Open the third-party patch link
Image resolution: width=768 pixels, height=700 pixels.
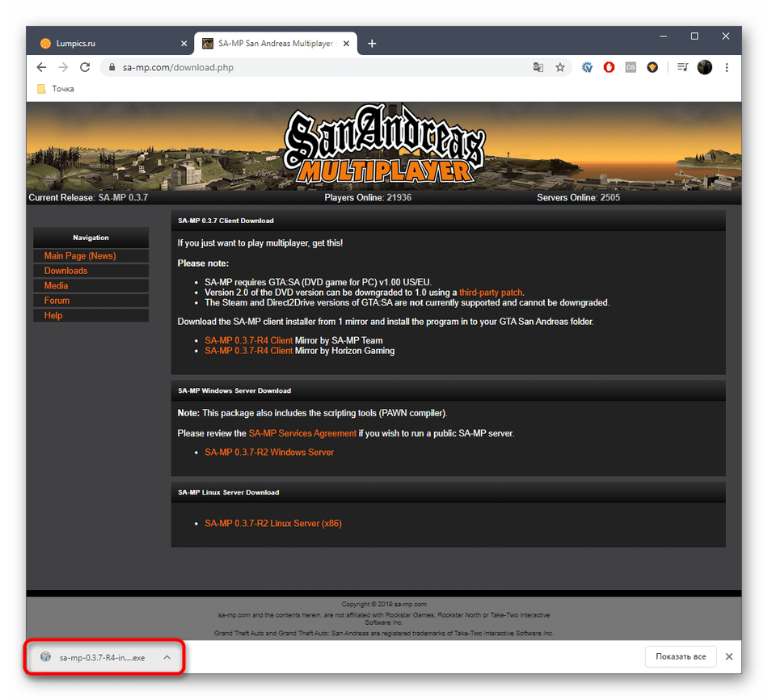tap(491, 292)
